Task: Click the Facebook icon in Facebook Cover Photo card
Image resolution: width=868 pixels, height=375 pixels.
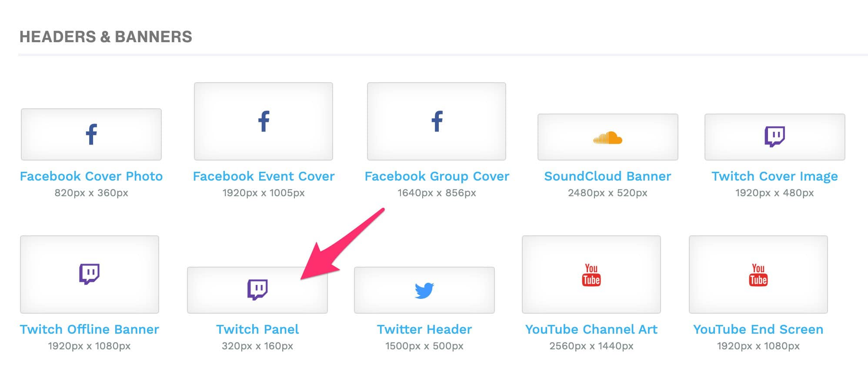Action: click(x=91, y=134)
